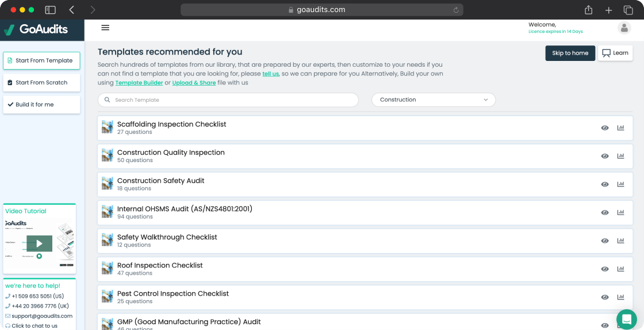644x330 pixels.
Task: Open Construction Quality Inspection title
Action: click(x=171, y=152)
